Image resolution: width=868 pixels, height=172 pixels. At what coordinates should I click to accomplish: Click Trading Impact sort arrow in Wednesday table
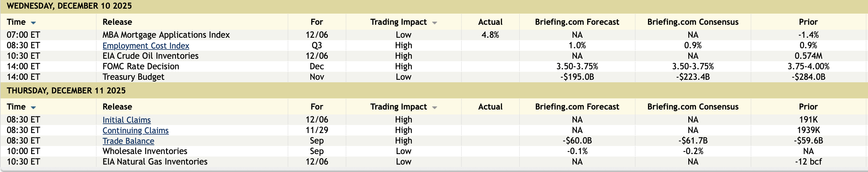tap(434, 23)
